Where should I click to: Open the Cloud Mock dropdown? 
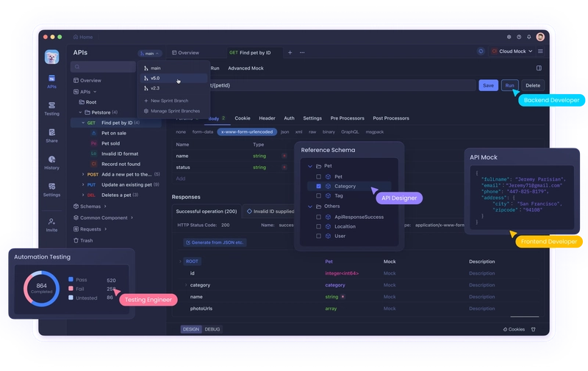click(x=512, y=51)
